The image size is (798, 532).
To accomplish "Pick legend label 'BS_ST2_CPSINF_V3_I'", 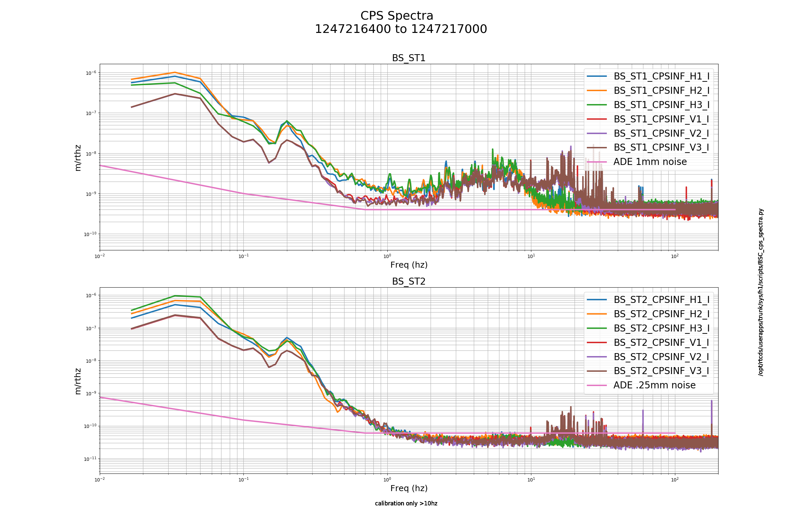I will (x=661, y=371).
